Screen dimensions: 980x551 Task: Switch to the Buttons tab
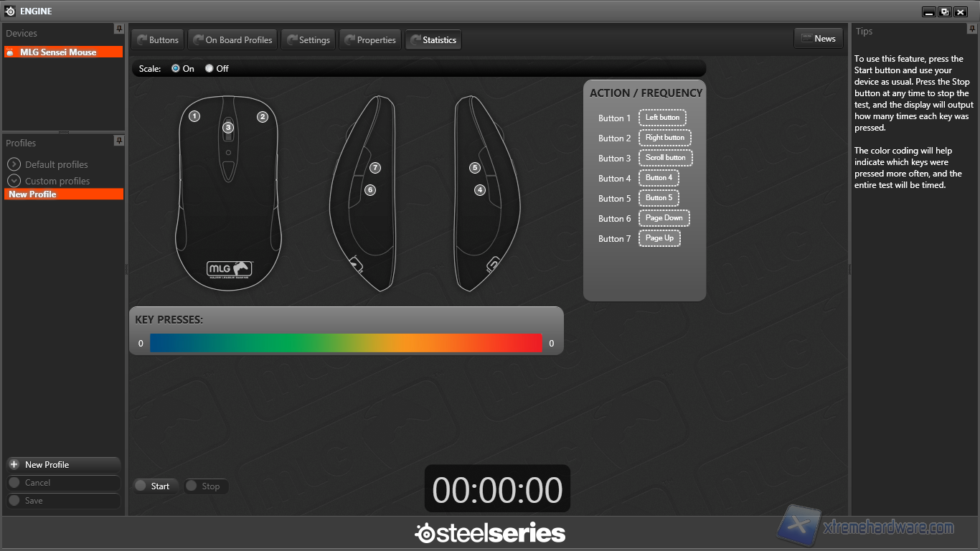pos(157,40)
